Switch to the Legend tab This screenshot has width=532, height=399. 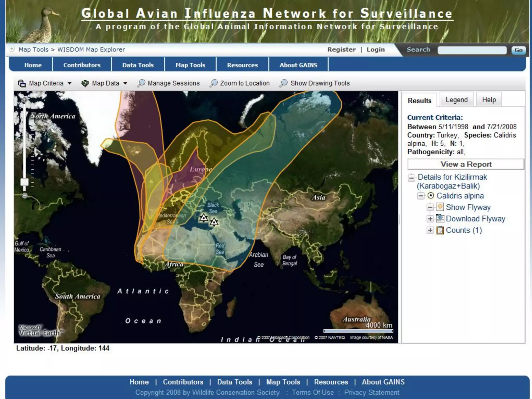click(x=457, y=100)
